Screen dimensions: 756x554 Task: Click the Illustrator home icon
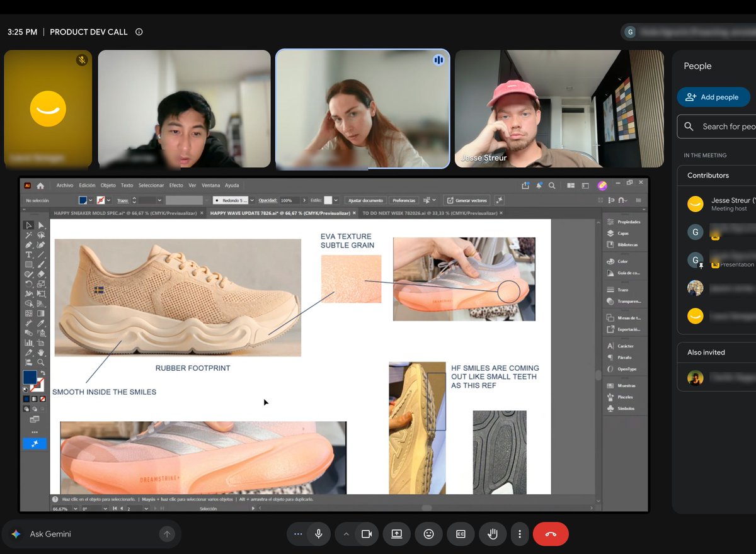point(40,186)
